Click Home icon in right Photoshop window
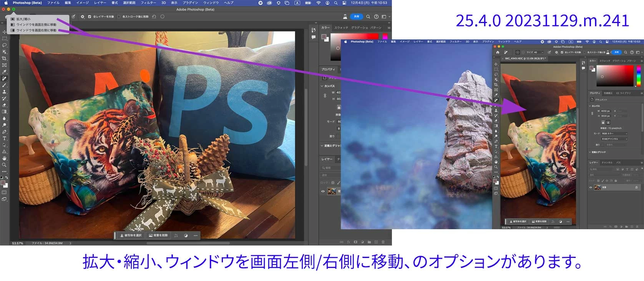 click(498, 52)
